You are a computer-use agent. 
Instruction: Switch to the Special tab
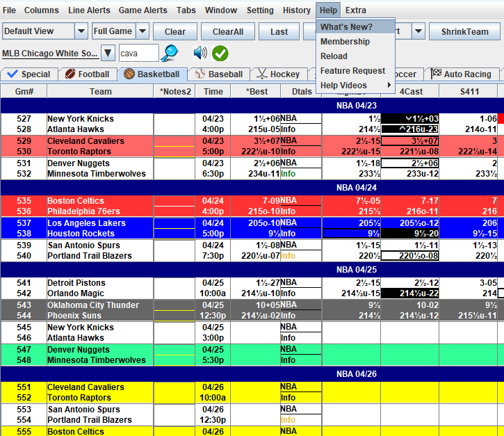(x=29, y=74)
